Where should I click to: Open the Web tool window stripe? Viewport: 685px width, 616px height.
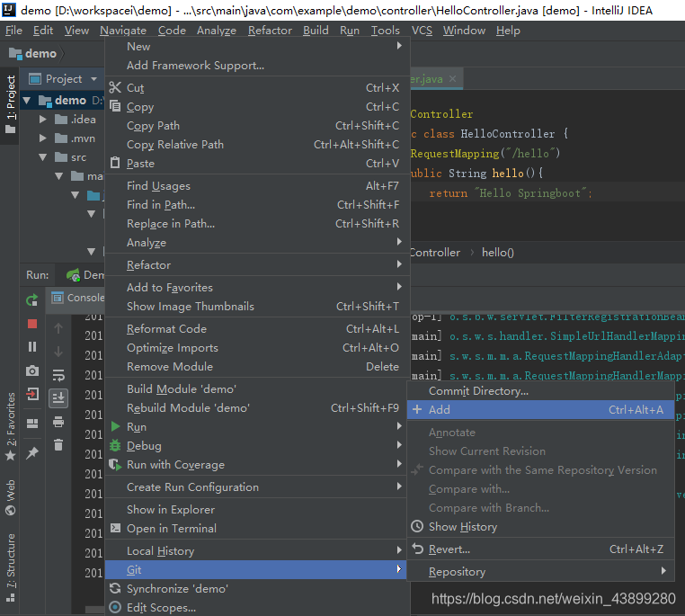point(10,497)
